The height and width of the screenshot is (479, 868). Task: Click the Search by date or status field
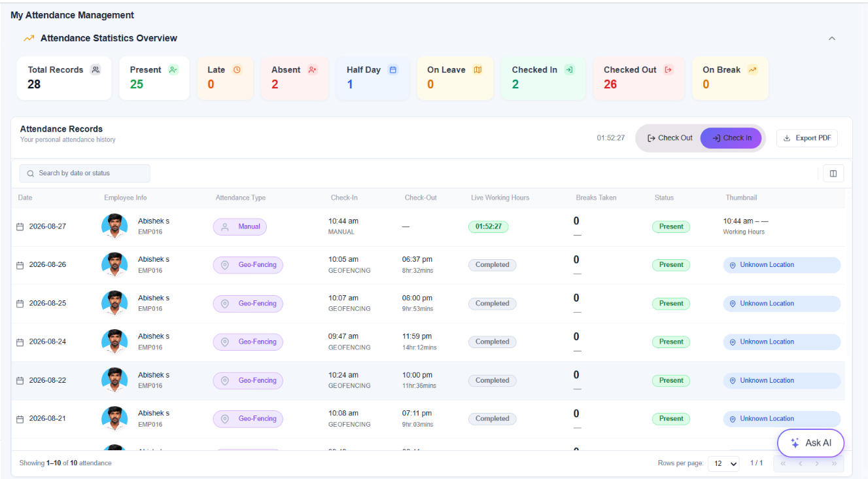coord(84,173)
